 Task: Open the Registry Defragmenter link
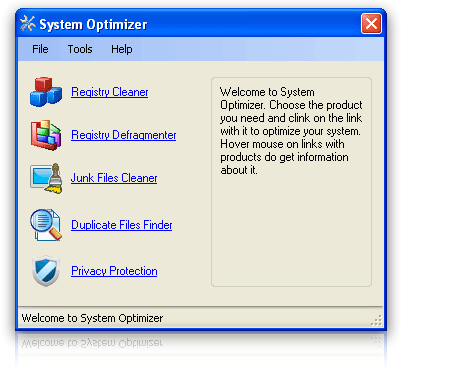pos(124,135)
